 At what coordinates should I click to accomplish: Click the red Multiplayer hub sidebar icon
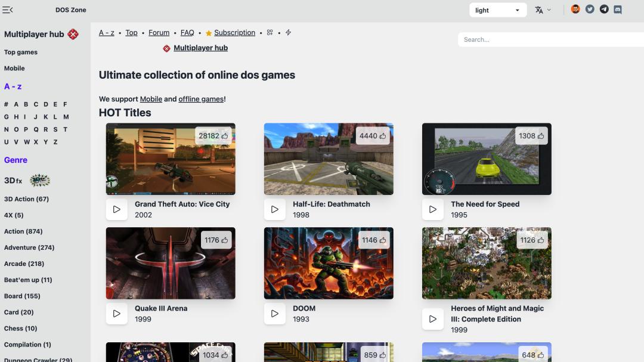coord(73,34)
